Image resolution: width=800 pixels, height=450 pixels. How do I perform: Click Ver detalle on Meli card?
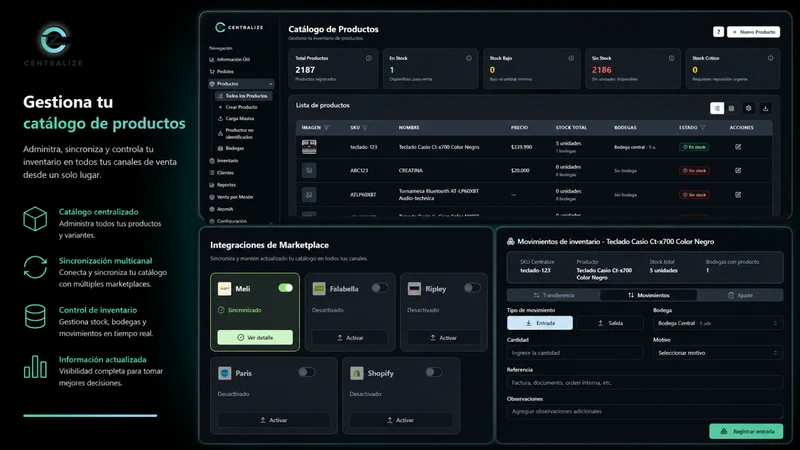[255, 337]
